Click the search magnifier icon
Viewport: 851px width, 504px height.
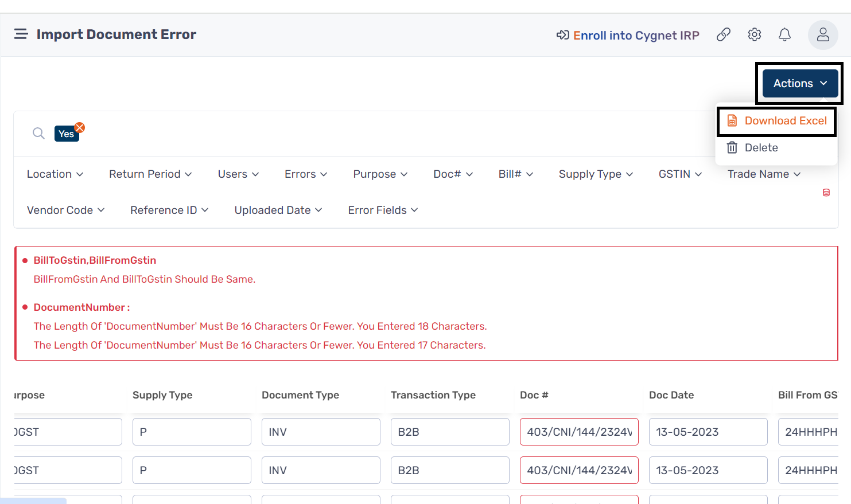pyautogui.click(x=38, y=133)
